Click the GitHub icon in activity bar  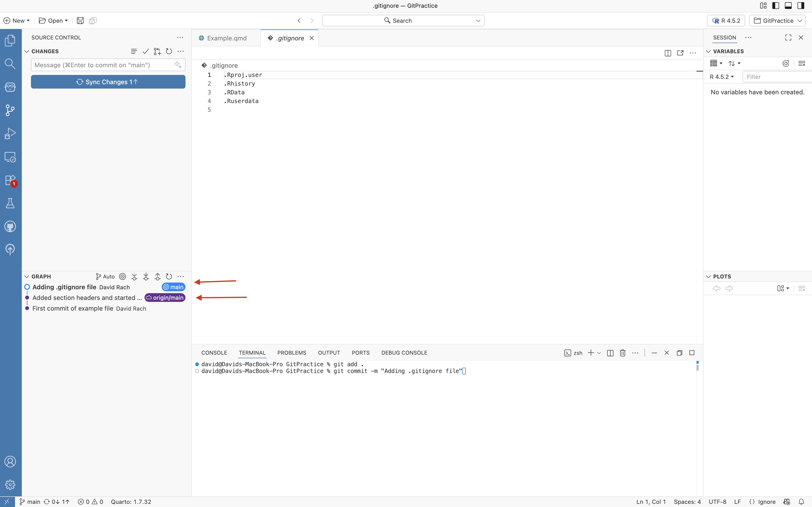click(x=10, y=227)
